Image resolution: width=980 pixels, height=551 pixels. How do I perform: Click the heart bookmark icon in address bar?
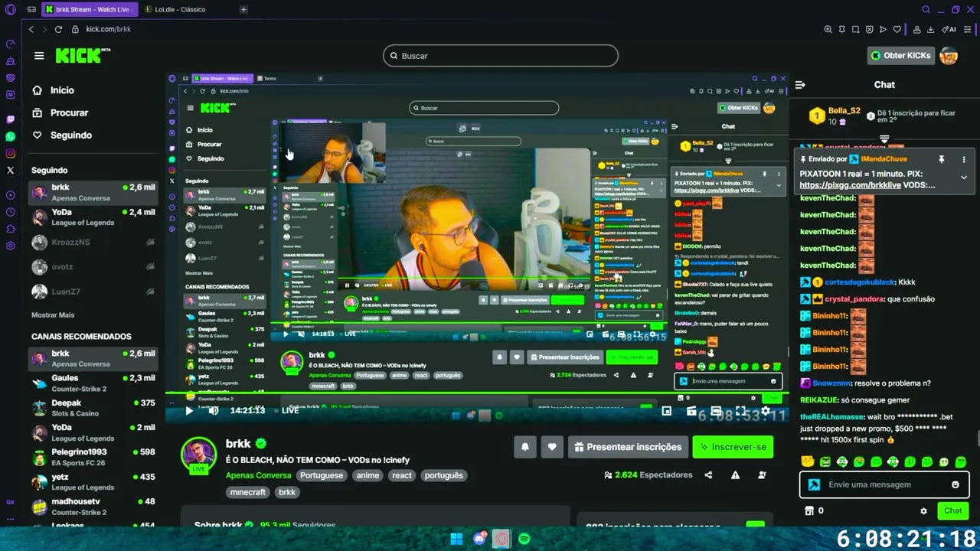(897, 29)
